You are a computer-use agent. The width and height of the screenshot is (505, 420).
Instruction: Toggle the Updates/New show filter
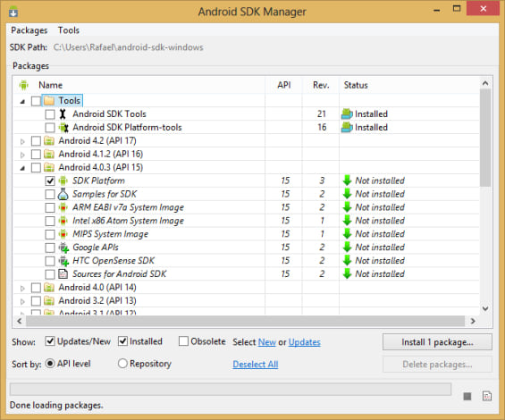click(x=50, y=341)
